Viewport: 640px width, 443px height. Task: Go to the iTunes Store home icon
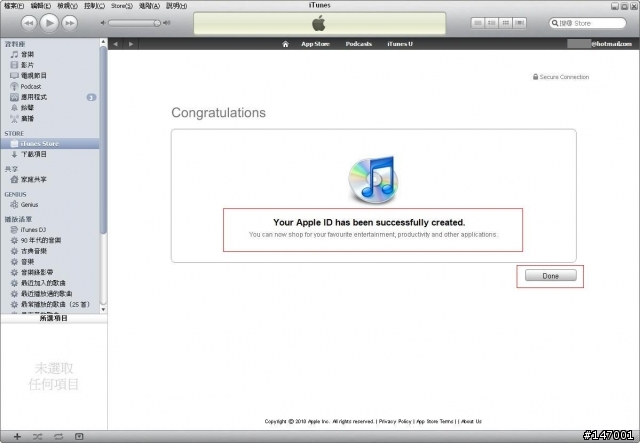(x=285, y=44)
